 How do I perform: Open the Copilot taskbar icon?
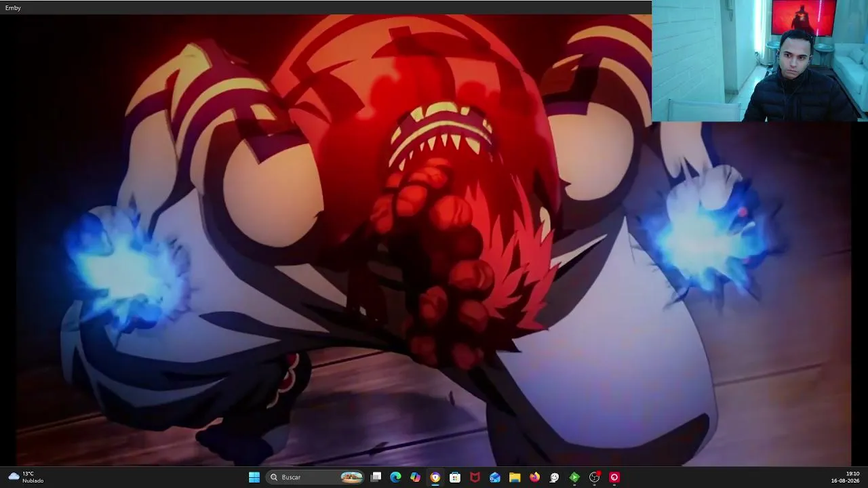point(416,477)
